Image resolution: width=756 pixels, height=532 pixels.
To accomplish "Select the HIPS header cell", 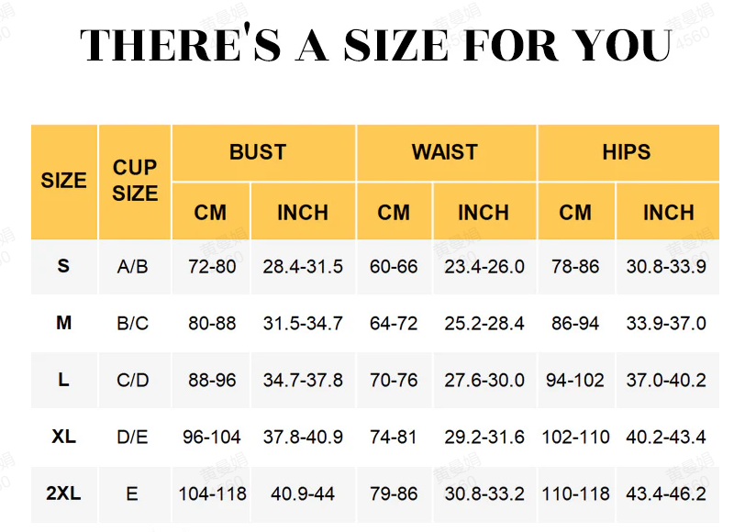I will coord(627,152).
